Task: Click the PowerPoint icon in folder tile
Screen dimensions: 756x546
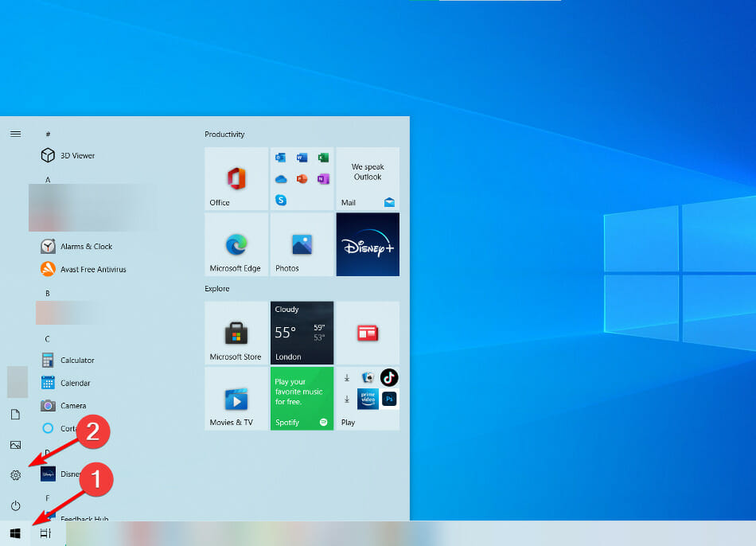Action: pyautogui.click(x=302, y=179)
